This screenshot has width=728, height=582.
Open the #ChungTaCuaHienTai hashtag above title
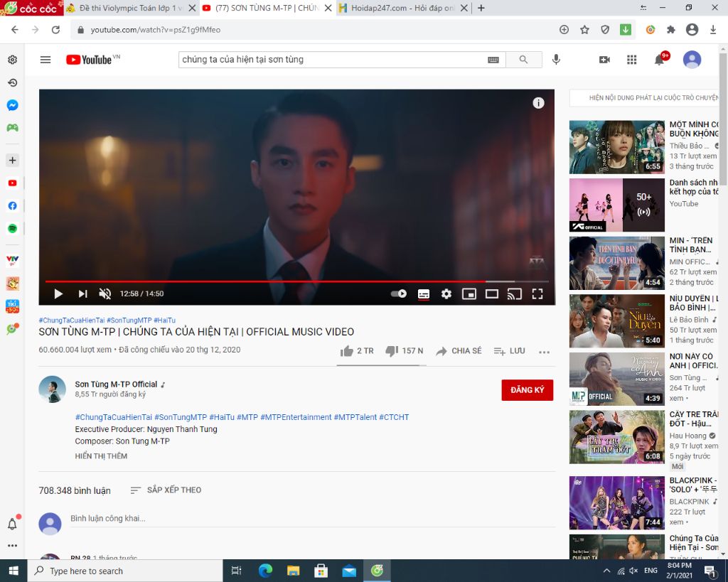(x=72, y=320)
